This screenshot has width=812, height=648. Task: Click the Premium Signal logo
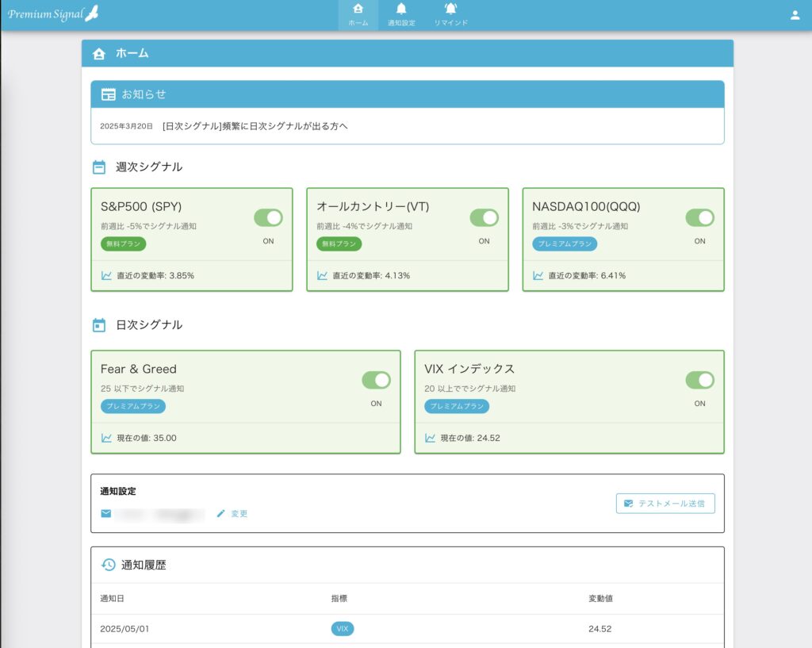coord(53,14)
